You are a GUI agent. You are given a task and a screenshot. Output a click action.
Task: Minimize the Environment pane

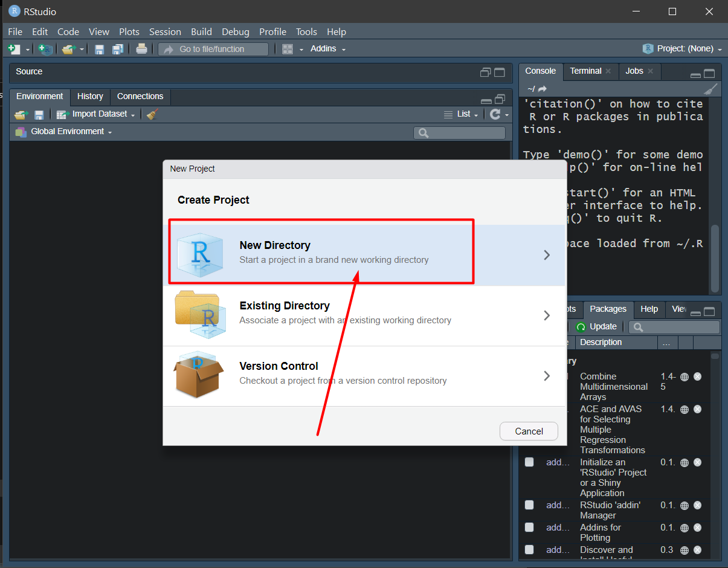[486, 100]
